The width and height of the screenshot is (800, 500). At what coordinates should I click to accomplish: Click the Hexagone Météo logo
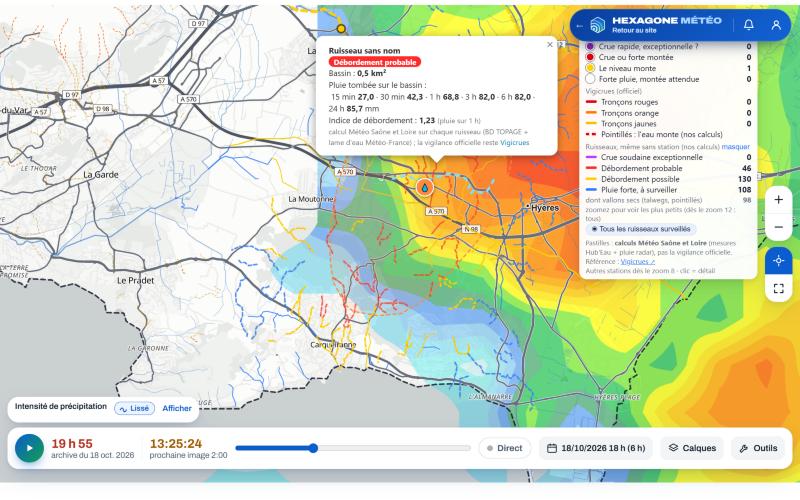[x=597, y=24]
